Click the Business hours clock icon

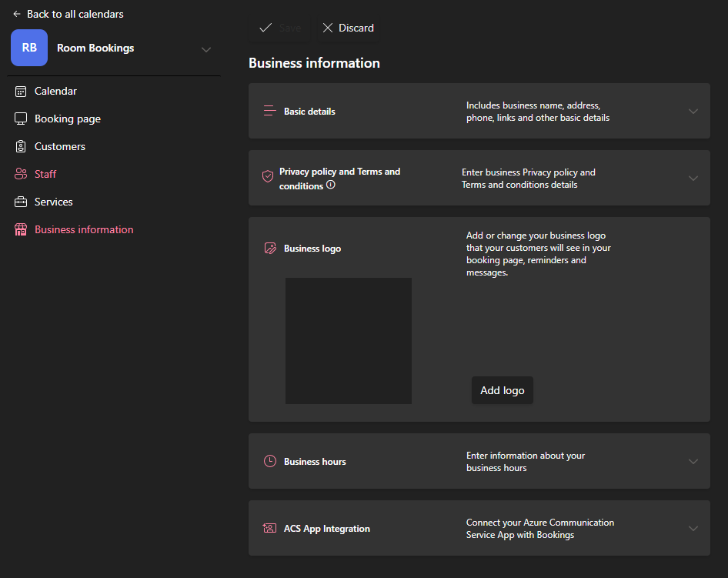(x=269, y=462)
